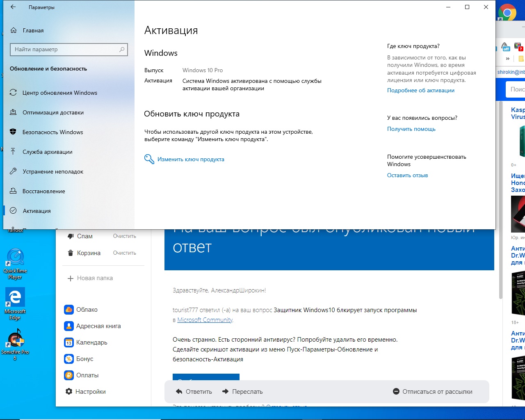Click the Изменить ключ продукта link

click(191, 159)
